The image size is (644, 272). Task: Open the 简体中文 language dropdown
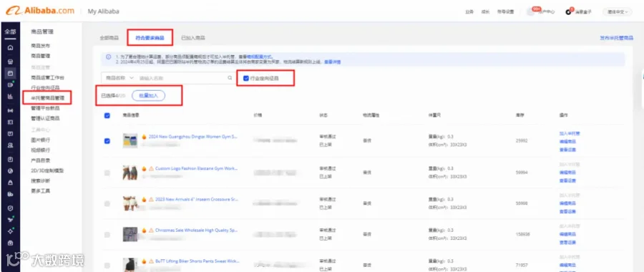618,12
